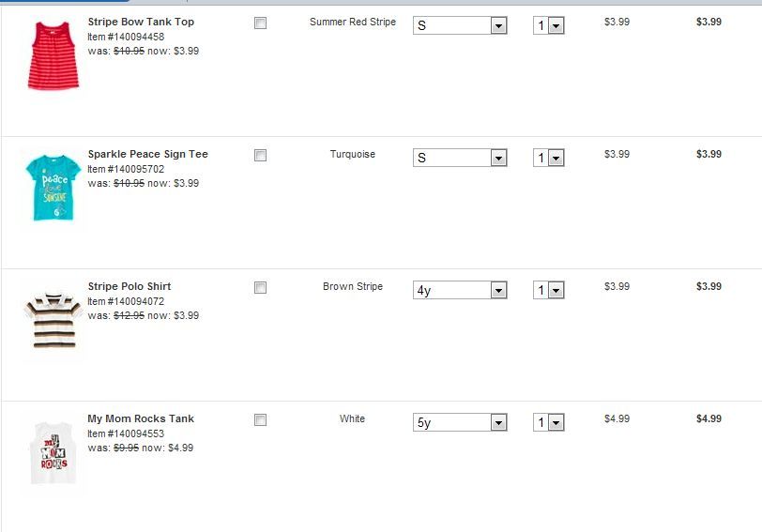Viewport: 762px width, 532px height.
Task: Change quantity for Sparkle Peace Sign Tee
Action: (x=549, y=159)
